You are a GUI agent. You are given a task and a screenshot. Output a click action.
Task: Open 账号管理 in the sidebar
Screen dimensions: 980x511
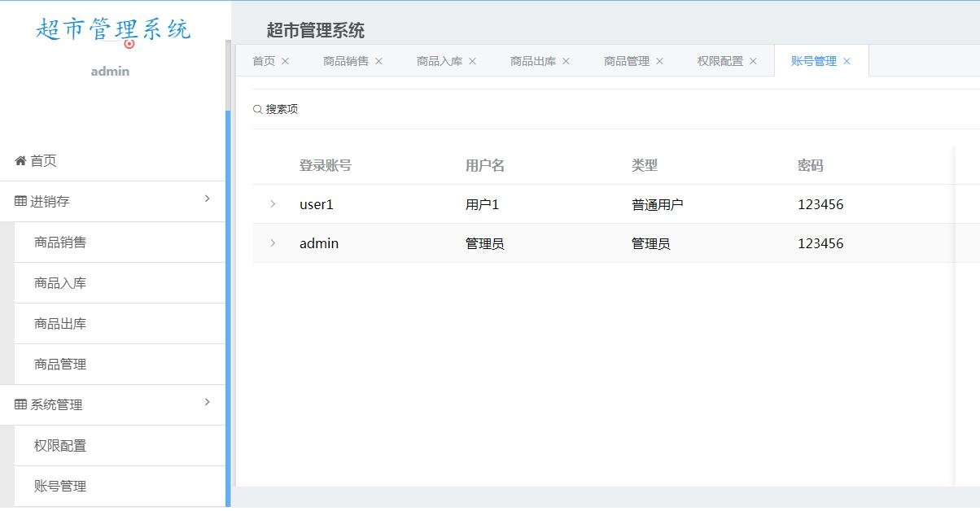pyautogui.click(x=120, y=487)
